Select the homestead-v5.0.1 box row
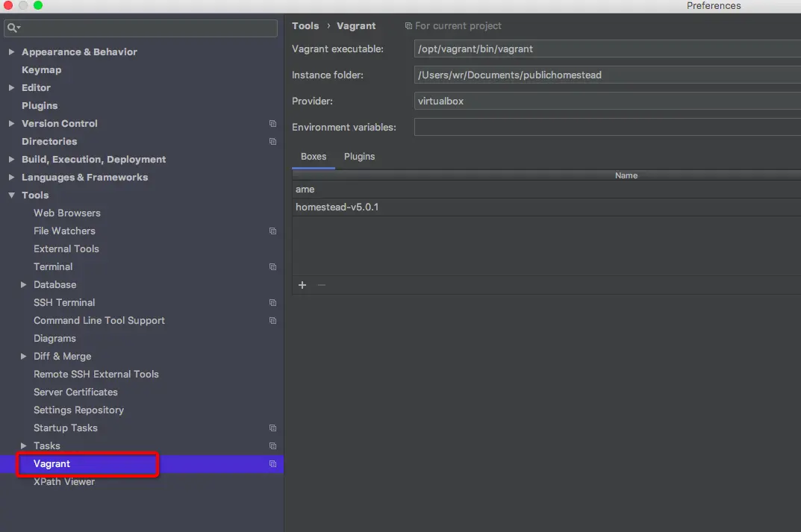 [546, 207]
